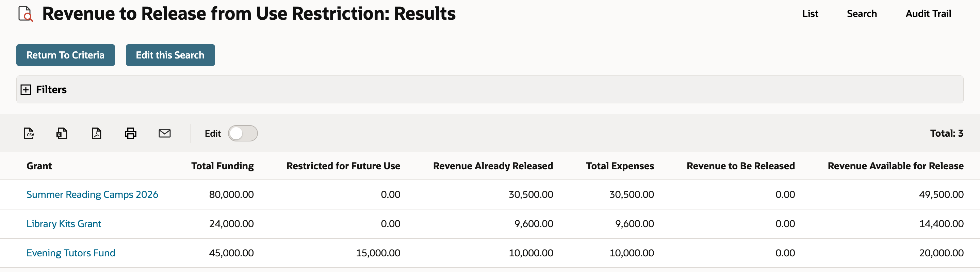Select the 24,000.00 total funding cell
The width and height of the screenshot is (980, 272).
click(231, 224)
